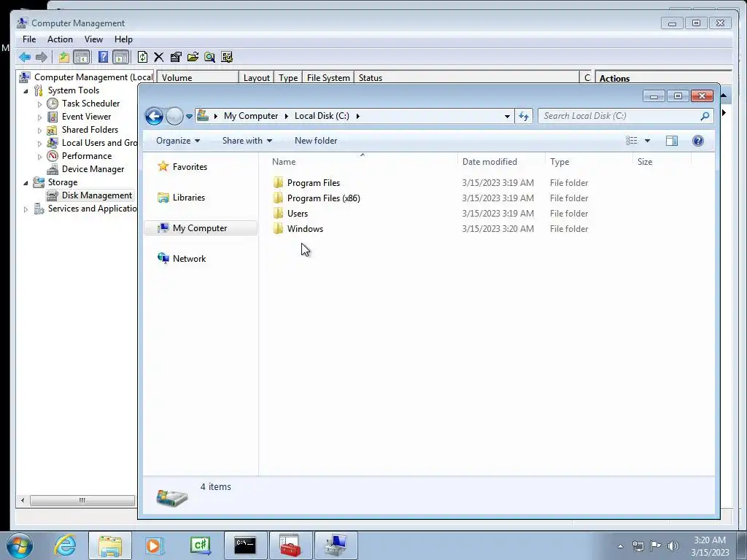Image resolution: width=747 pixels, height=560 pixels.
Task: Open the view options dropdown arrow
Action: pyautogui.click(x=647, y=141)
